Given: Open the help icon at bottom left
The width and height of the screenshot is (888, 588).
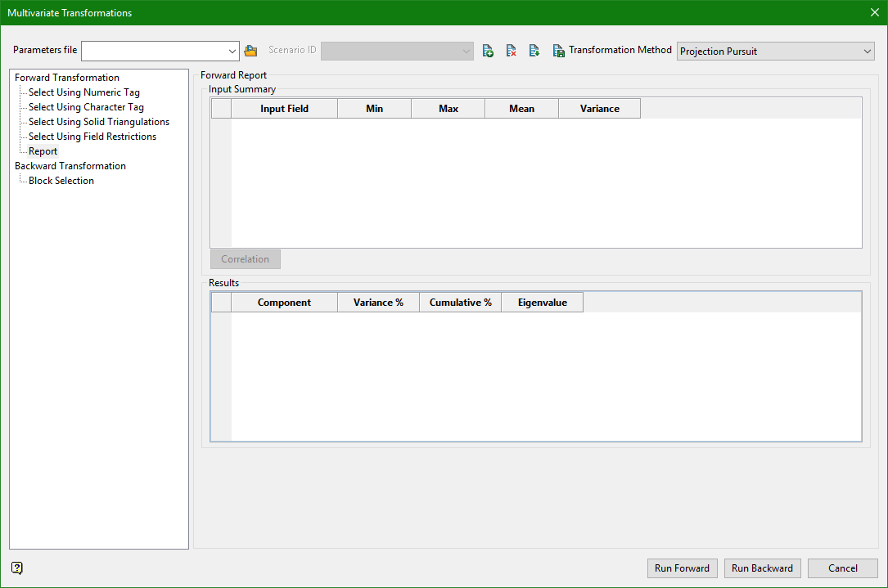Looking at the screenshot, I should click(17, 568).
